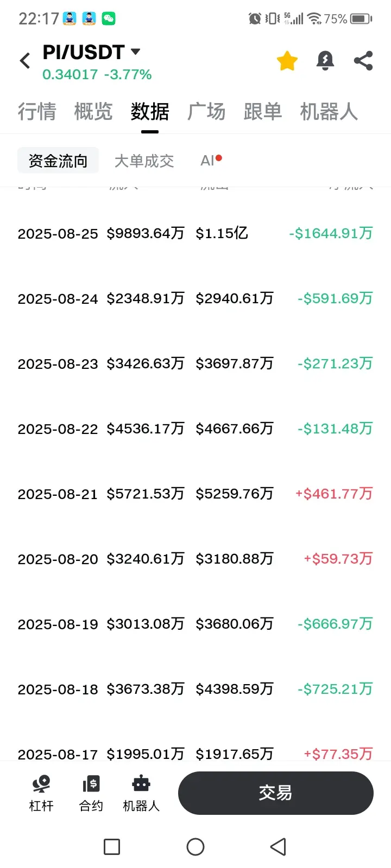
Task: Expand the PI/USDT pair dropdown arrow
Action: [x=136, y=52]
